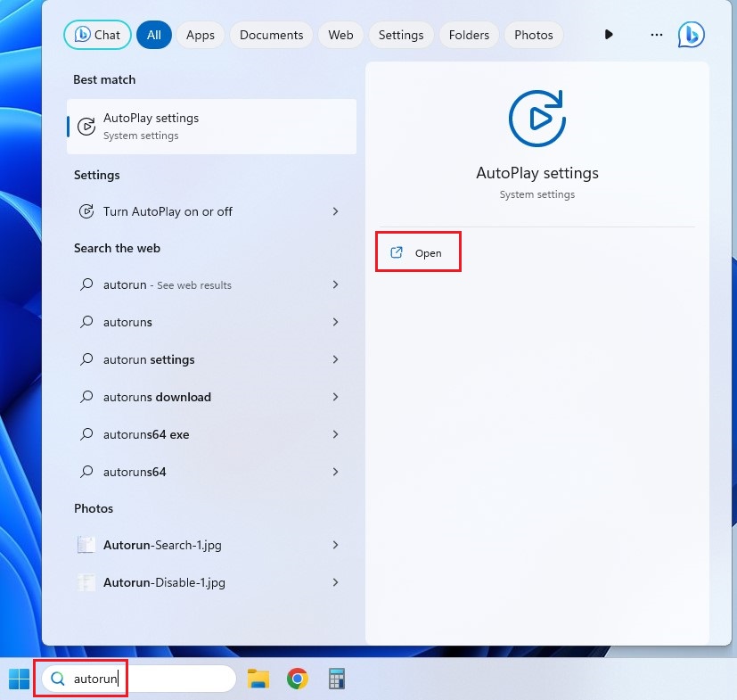Click the large AutoPlay icon in preview pane
This screenshot has height=700, width=737.
(x=536, y=118)
